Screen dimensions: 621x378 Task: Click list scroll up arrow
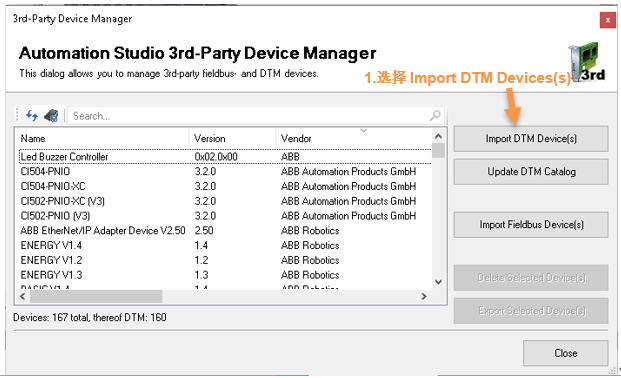point(438,136)
